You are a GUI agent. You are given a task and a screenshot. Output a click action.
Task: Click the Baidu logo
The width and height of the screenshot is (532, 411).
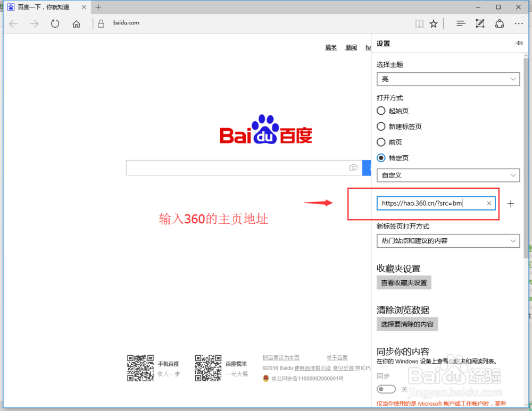point(266,130)
